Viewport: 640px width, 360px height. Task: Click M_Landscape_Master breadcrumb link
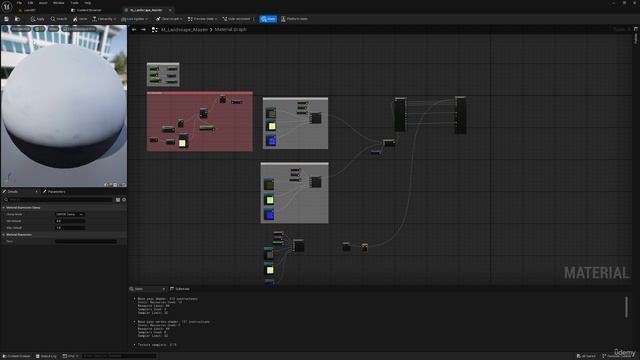pyautogui.click(x=184, y=29)
